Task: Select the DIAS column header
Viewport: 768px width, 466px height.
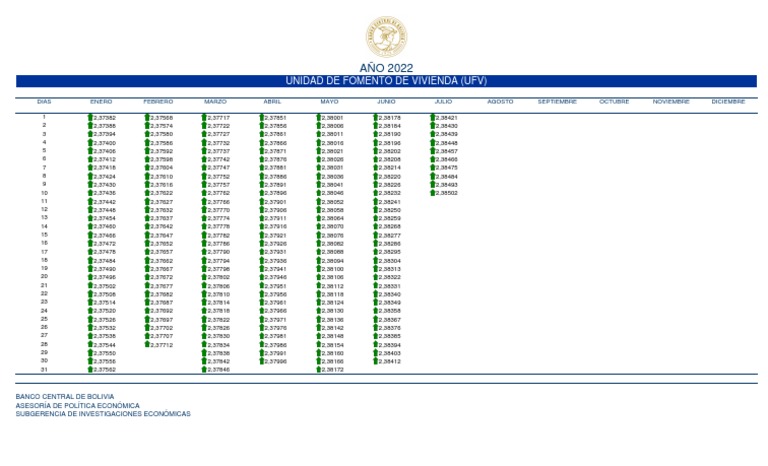Action: 44,101
